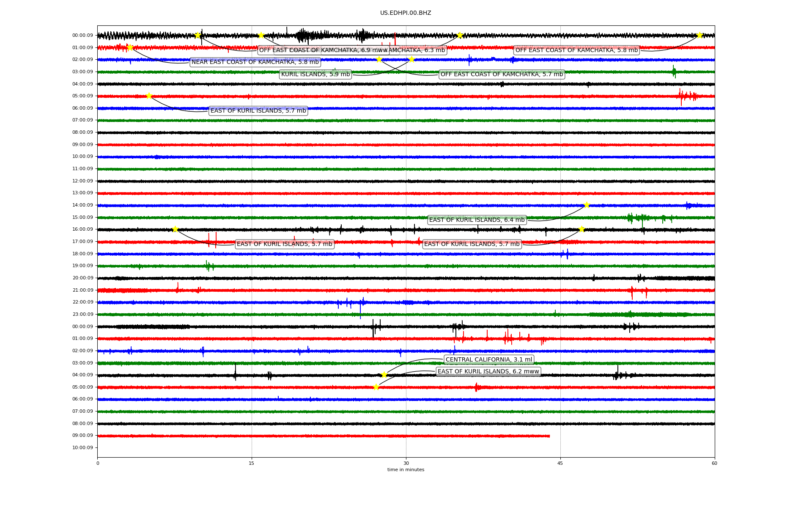Image resolution: width=812 pixels, height=508 pixels.
Task: Click the x-axis tick label 15
Action: pyautogui.click(x=252, y=463)
